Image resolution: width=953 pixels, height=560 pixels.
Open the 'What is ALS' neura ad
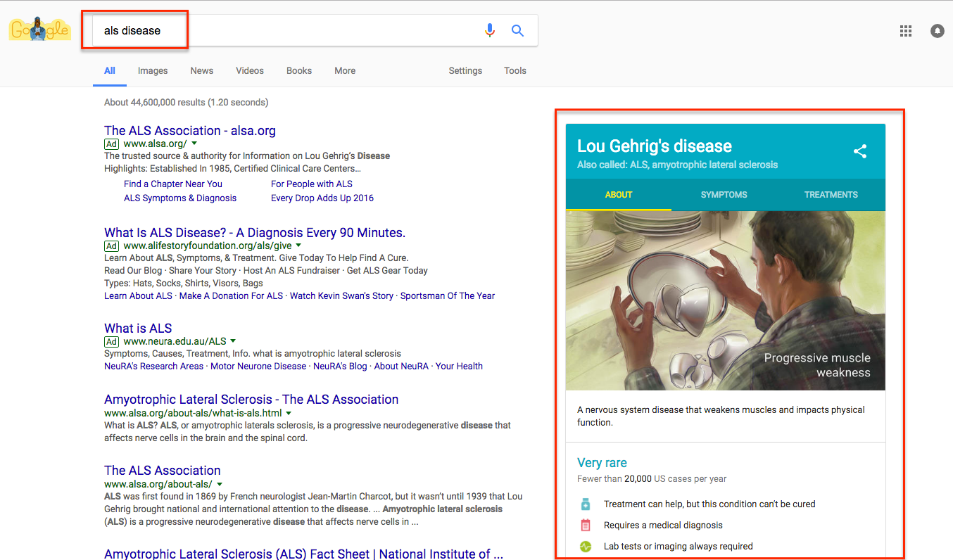click(138, 328)
